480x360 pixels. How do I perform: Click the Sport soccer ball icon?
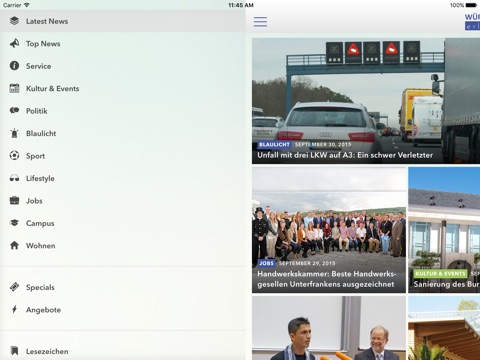(14, 155)
